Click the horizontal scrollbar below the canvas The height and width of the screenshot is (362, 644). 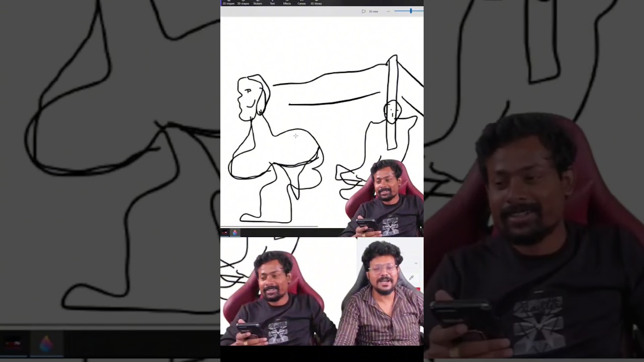point(269,227)
